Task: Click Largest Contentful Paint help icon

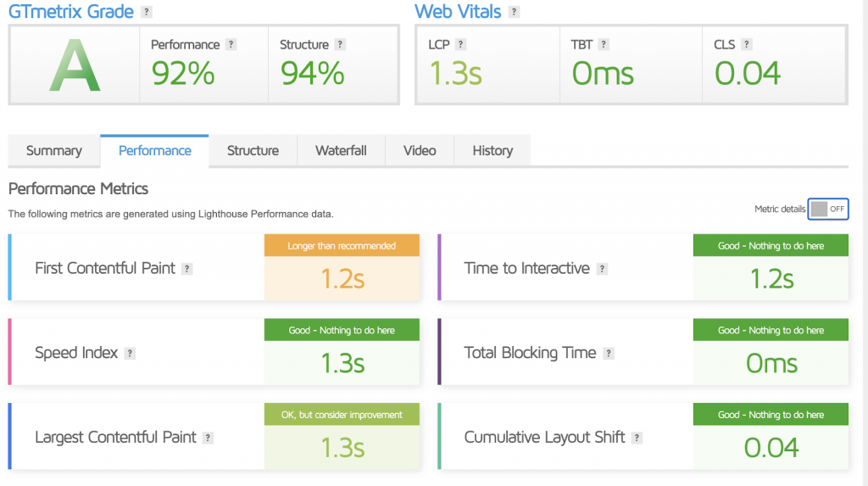Action: point(208,439)
